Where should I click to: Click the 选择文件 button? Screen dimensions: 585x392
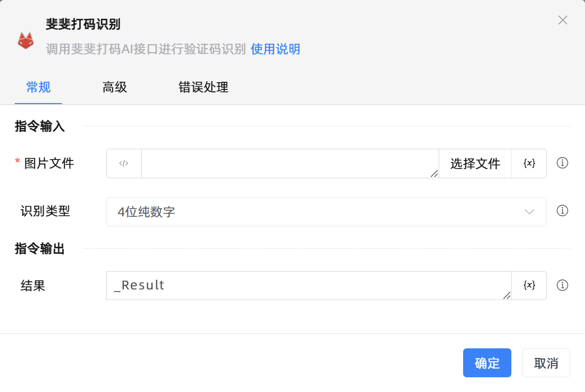(475, 164)
